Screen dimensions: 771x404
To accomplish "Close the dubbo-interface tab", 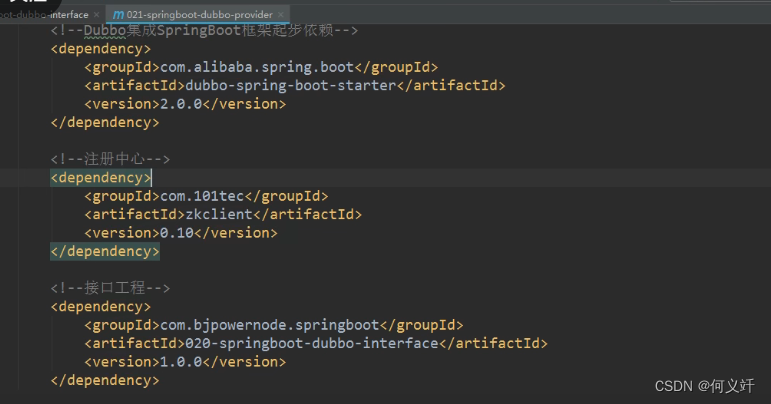I will (96, 15).
